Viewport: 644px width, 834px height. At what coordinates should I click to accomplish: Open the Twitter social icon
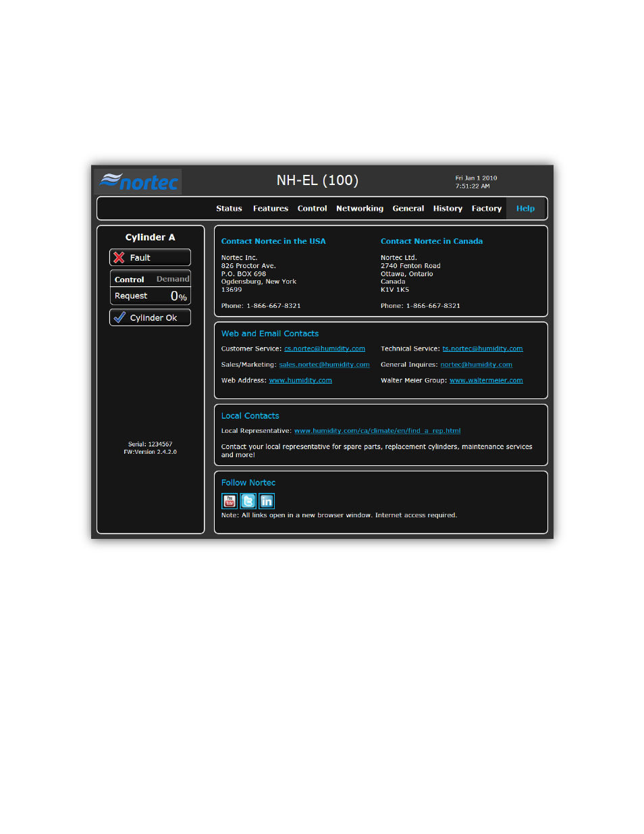point(248,501)
